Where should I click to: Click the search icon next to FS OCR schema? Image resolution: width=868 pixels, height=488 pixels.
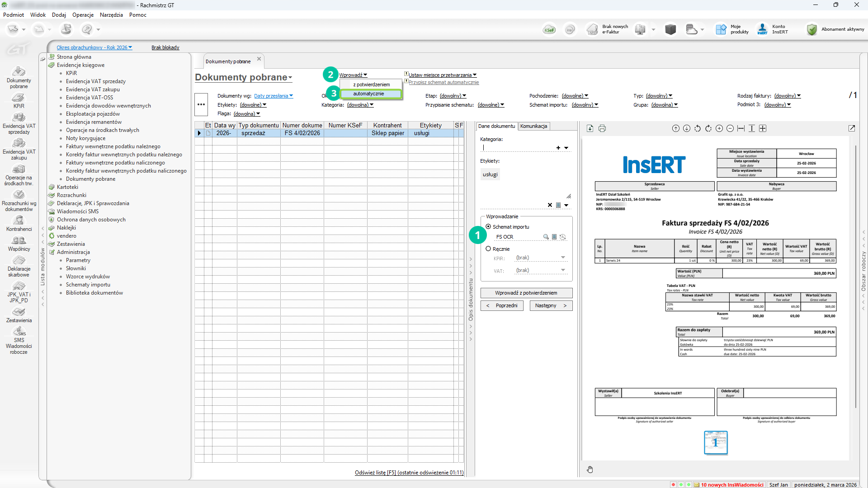pyautogui.click(x=546, y=237)
